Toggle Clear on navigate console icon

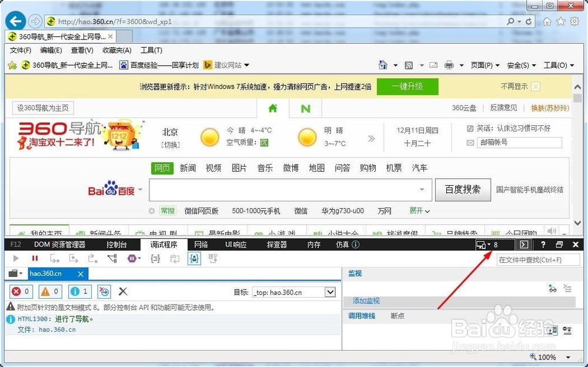[x=104, y=291]
